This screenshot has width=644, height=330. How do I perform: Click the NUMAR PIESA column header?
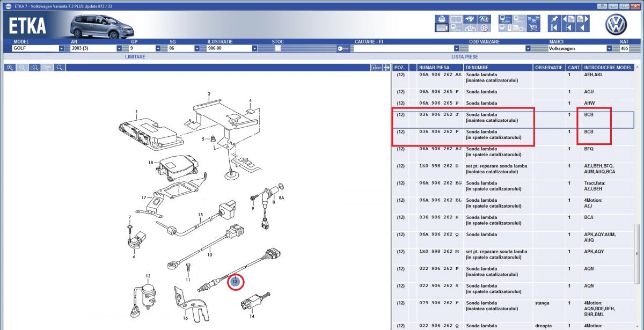(x=441, y=68)
